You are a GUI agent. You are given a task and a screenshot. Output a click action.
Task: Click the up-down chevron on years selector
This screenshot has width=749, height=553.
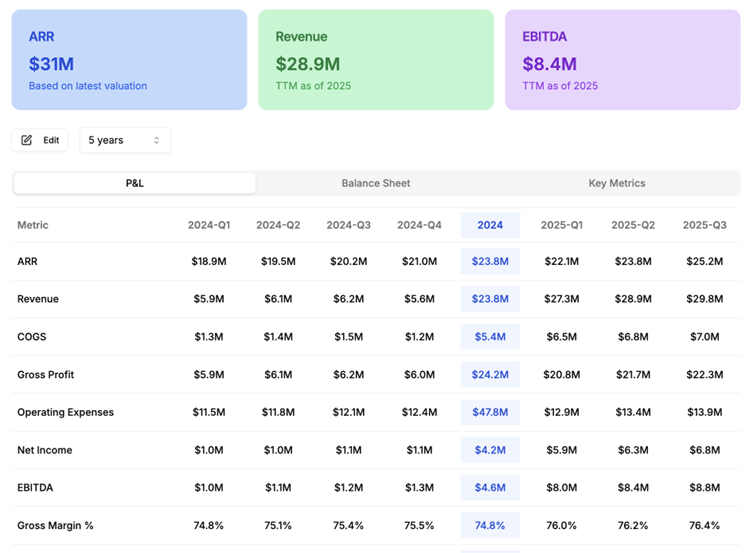pos(156,140)
